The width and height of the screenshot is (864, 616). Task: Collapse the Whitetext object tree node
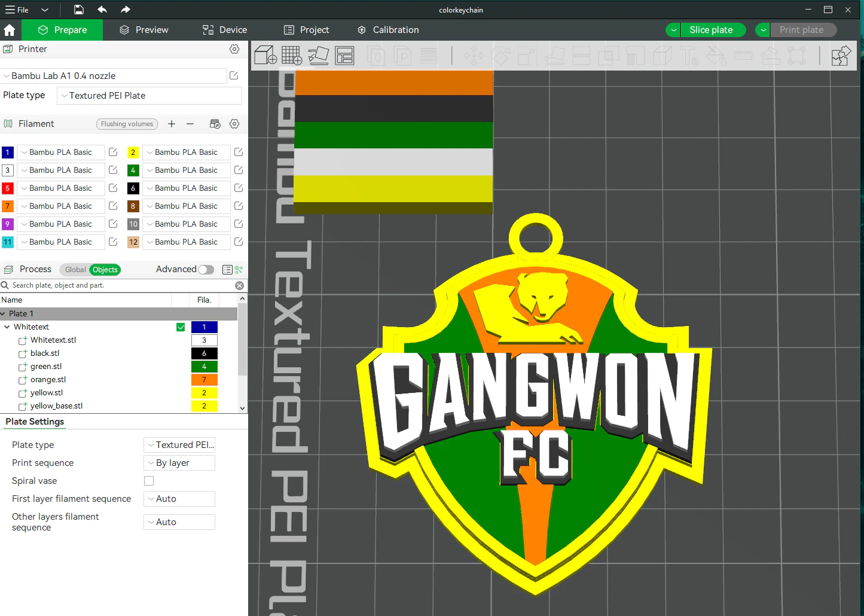[x=7, y=327]
